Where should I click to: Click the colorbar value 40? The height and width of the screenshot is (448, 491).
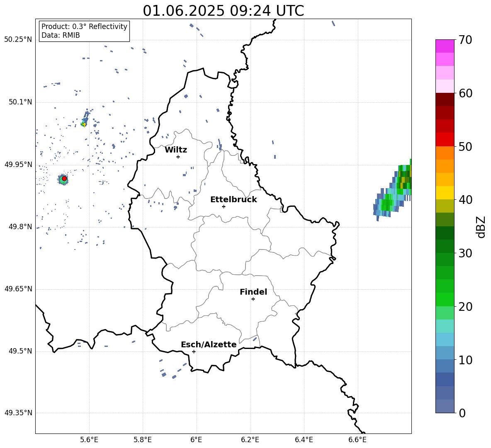pos(465,200)
